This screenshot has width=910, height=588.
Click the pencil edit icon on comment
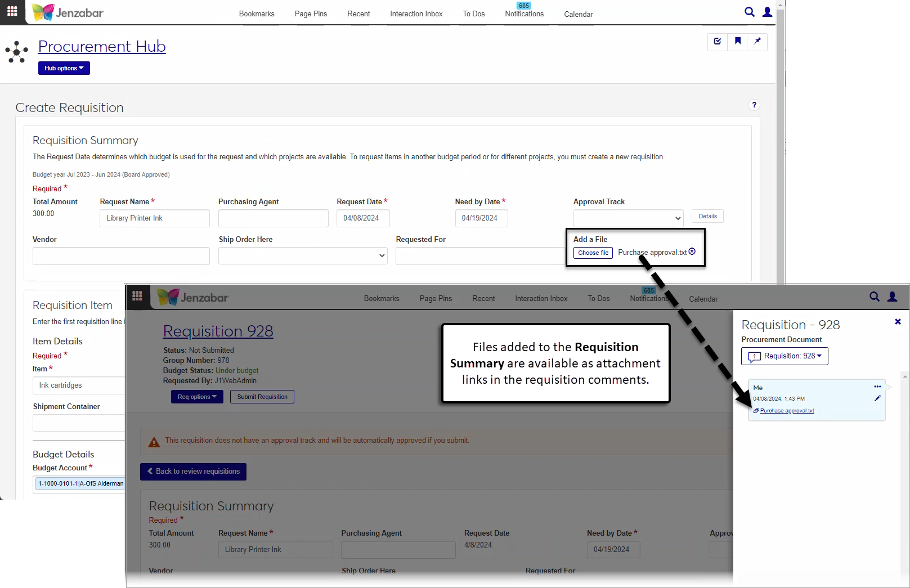pos(877,398)
